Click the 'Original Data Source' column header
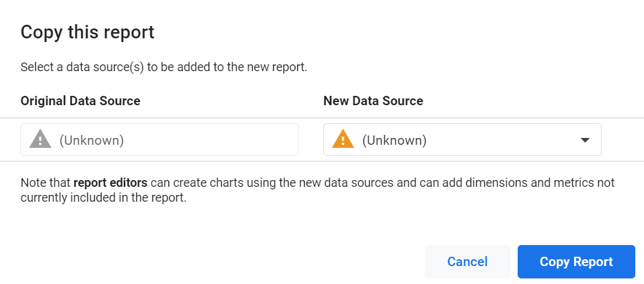The width and height of the screenshot is (644, 284). coord(80,101)
